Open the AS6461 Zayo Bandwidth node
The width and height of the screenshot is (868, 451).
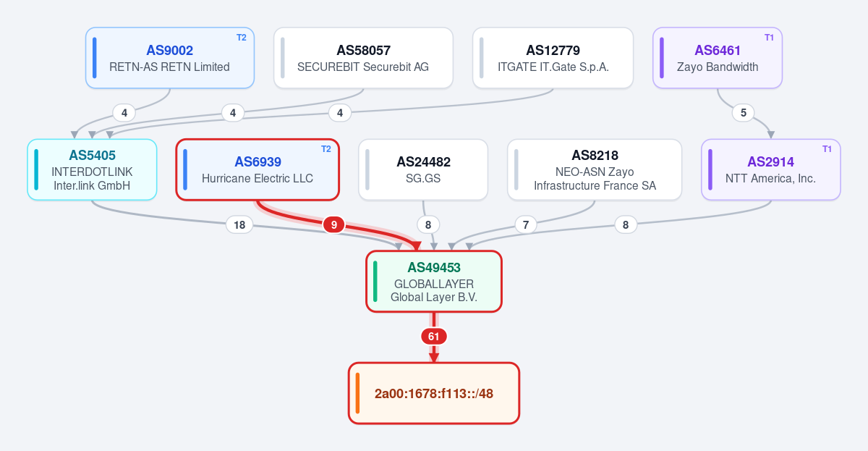[x=718, y=58]
